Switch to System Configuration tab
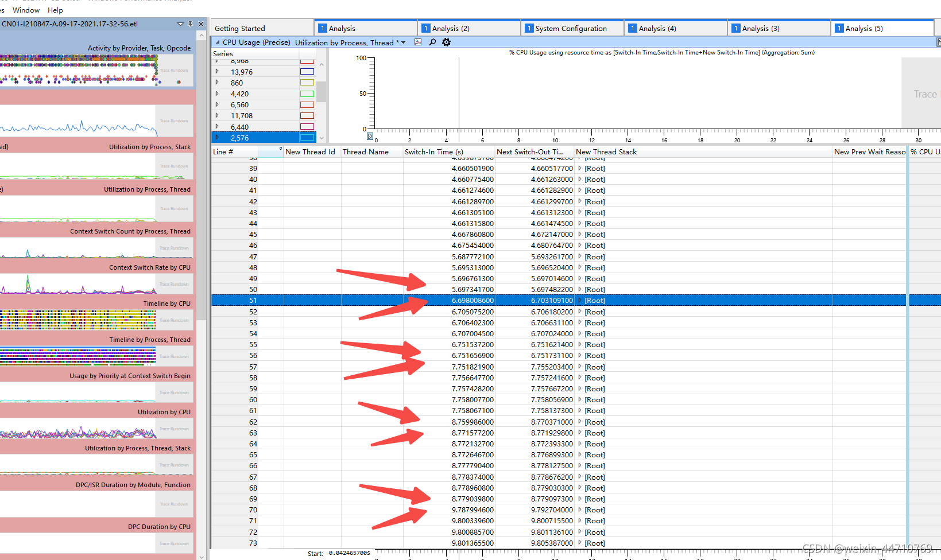The image size is (941, 560). point(572,28)
